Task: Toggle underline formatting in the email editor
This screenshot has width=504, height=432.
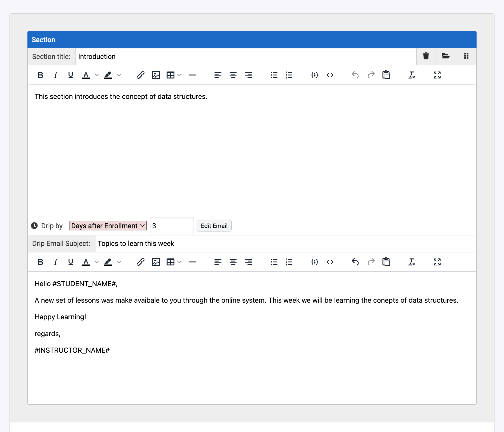Action: 70,262
